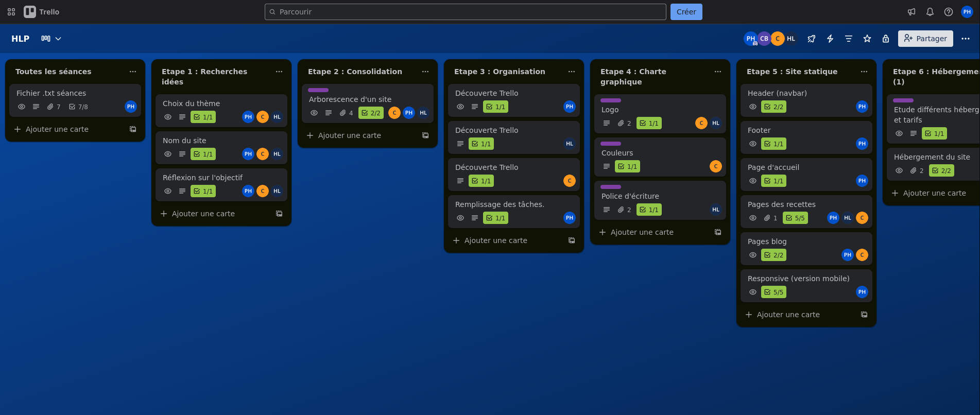This screenshot has height=415, width=980.
Task: Click the megaphone announcements icon
Action: pyautogui.click(x=911, y=12)
